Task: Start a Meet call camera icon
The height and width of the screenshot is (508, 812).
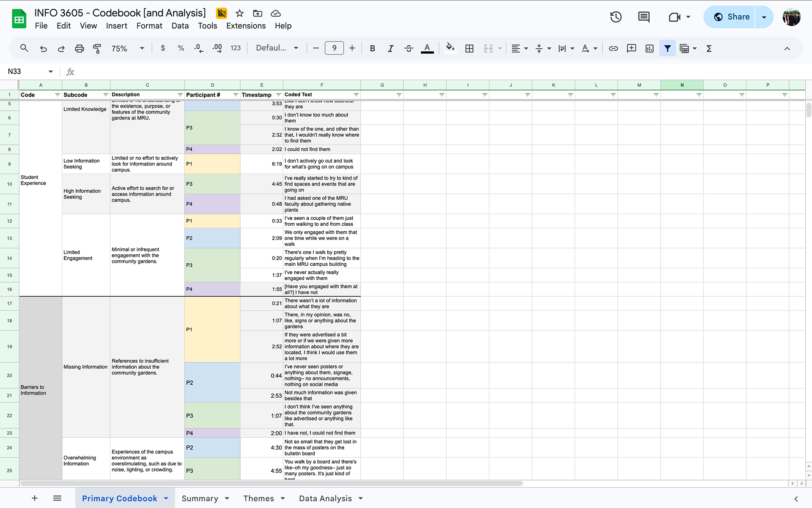Action: click(675, 17)
